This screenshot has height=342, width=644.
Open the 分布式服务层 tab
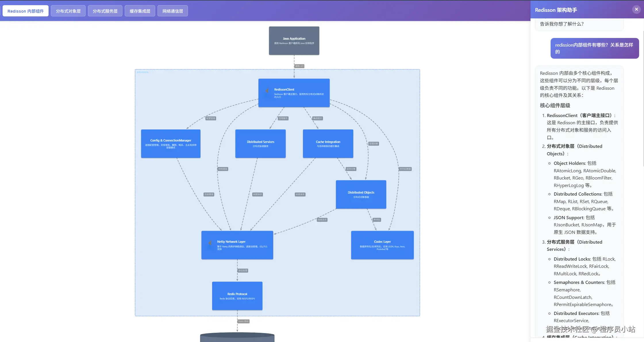[x=105, y=11]
